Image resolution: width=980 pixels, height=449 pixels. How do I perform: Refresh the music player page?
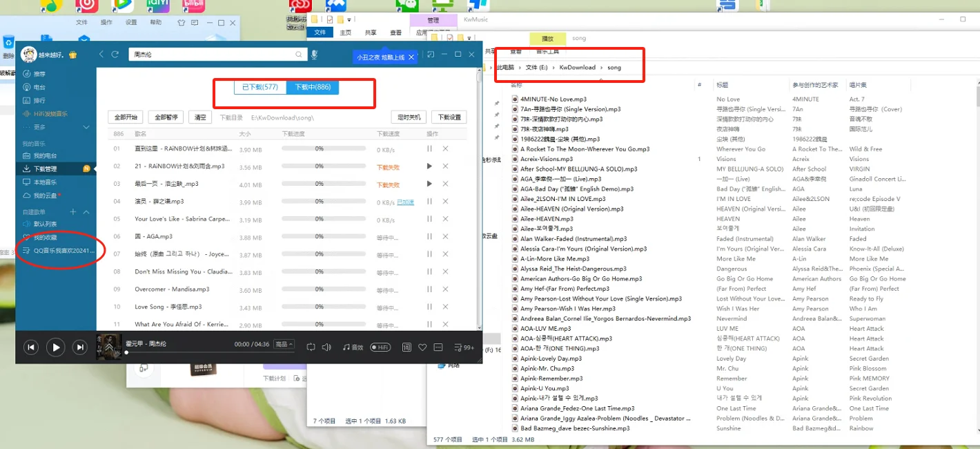pos(115,55)
